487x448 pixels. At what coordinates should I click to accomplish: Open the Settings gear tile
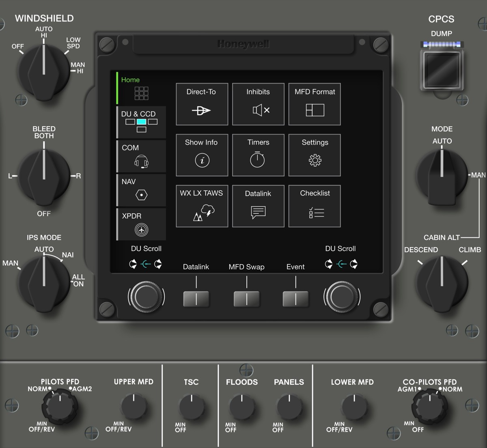pos(315,155)
